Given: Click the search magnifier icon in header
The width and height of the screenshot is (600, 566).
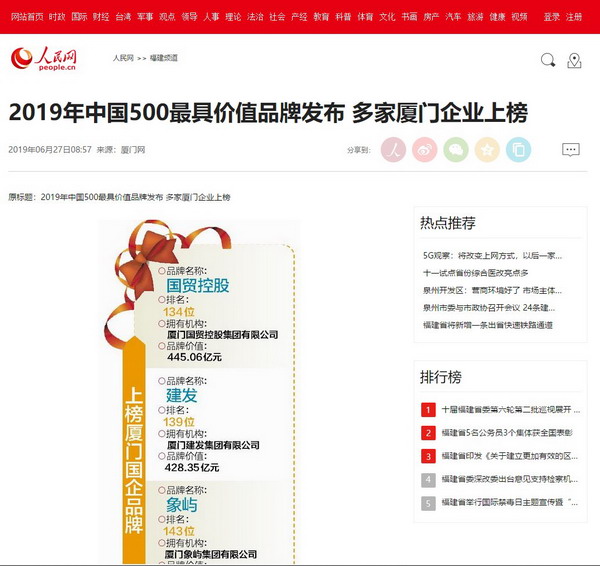Looking at the screenshot, I should coord(547,60).
